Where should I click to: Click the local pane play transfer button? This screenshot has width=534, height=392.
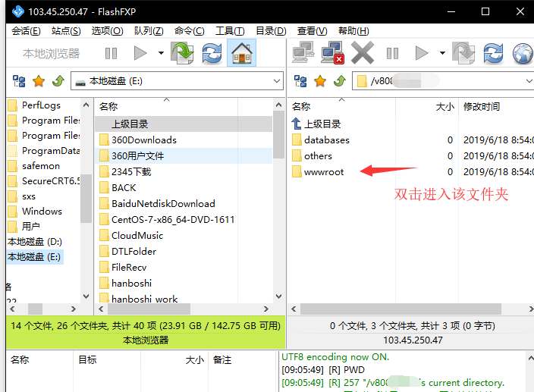[140, 53]
